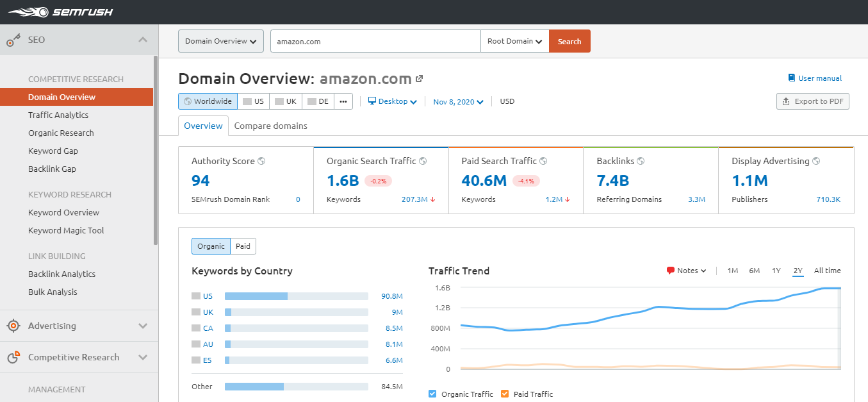Switch chart to Paid view

coord(243,246)
